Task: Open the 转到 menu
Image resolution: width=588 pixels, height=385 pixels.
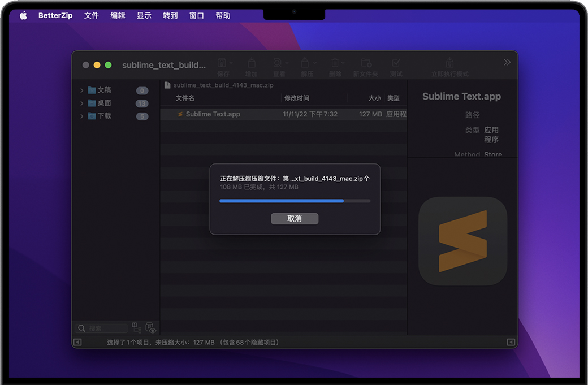Action: [170, 15]
